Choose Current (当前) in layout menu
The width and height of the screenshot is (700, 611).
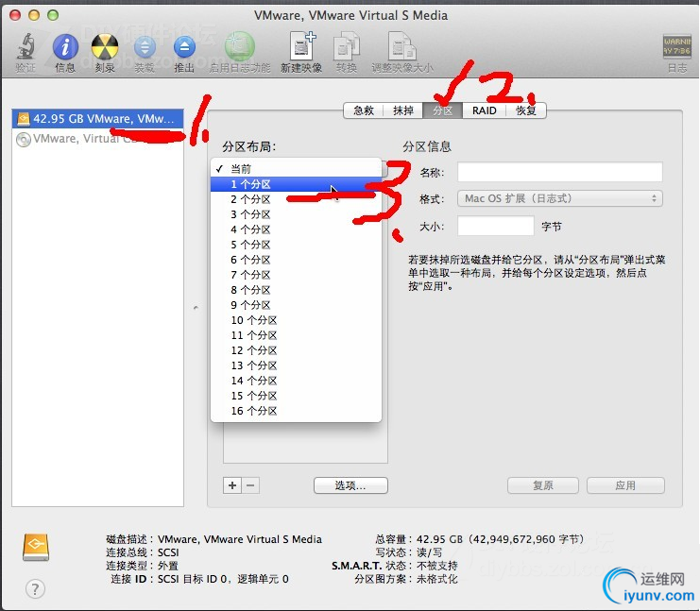296,169
